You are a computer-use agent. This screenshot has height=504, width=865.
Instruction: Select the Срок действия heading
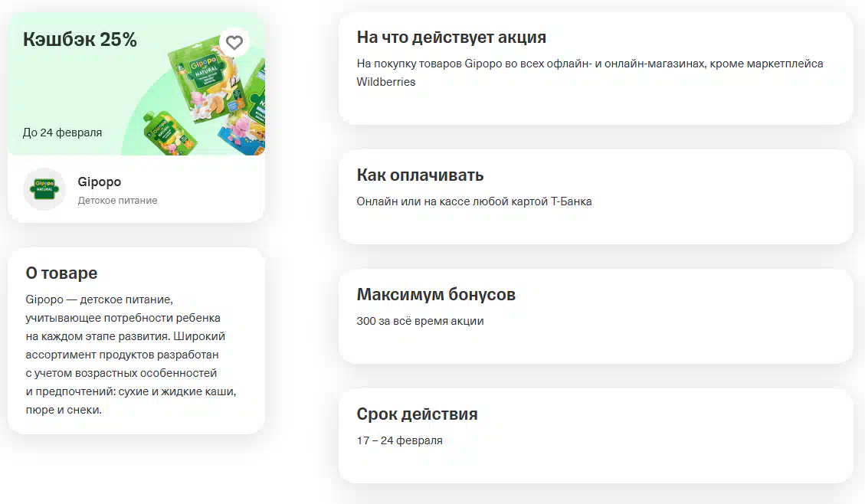click(417, 414)
